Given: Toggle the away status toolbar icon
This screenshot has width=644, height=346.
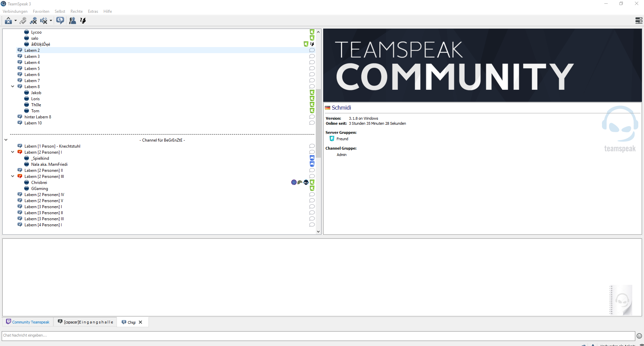Looking at the screenshot, I should pyautogui.click(x=8, y=21).
